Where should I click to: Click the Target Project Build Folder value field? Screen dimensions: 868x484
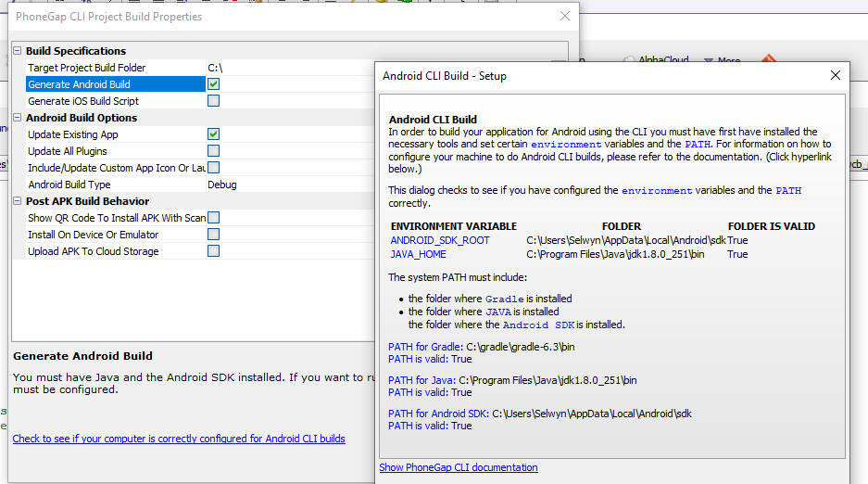(x=290, y=68)
